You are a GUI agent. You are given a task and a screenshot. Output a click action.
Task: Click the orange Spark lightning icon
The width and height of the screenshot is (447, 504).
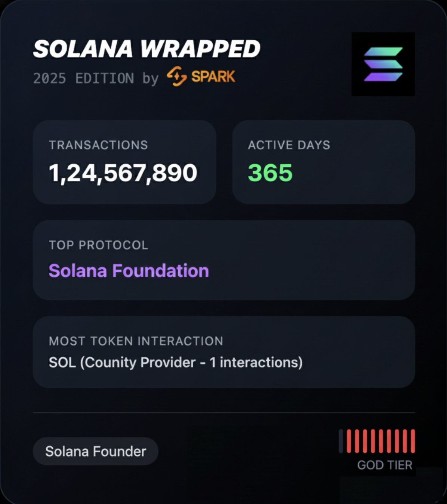[x=176, y=76]
